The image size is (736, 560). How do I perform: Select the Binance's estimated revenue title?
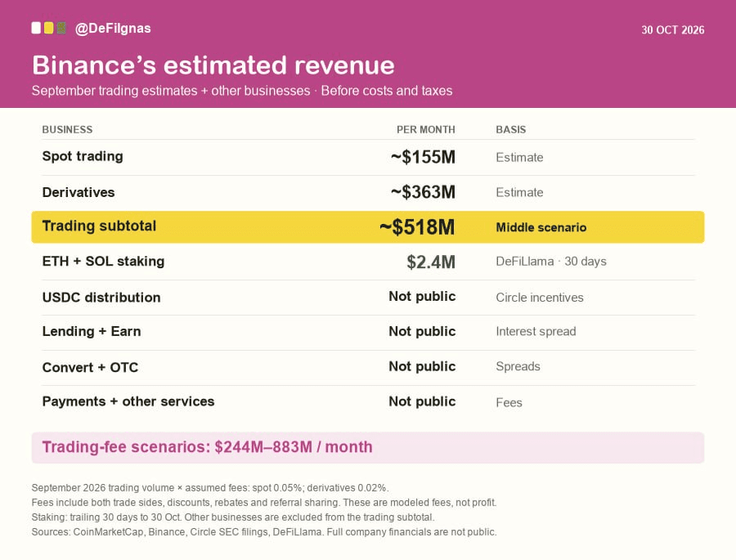tap(213, 65)
